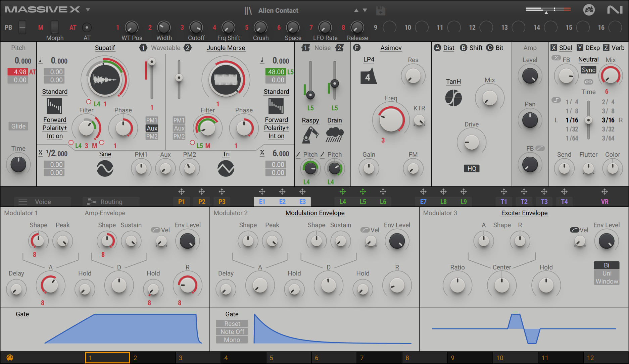Click the Forward mode icon under Supatif
The height and width of the screenshot is (364, 629).
click(x=54, y=106)
